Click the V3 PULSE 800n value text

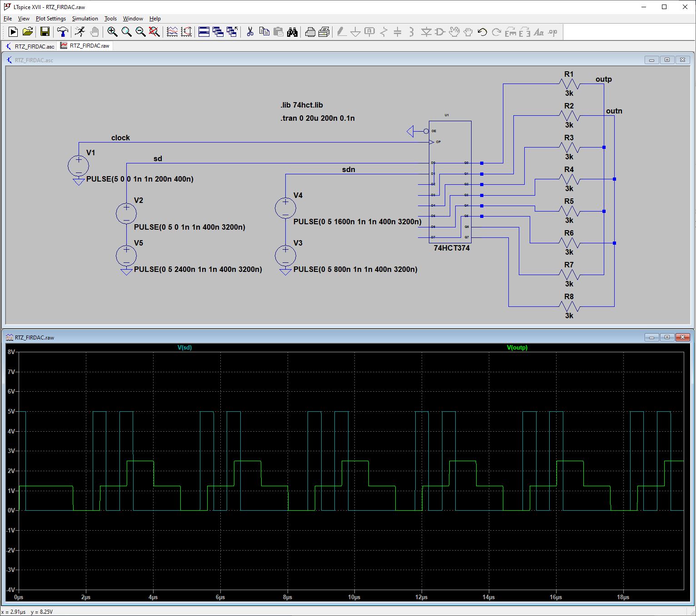coord(355,270)
